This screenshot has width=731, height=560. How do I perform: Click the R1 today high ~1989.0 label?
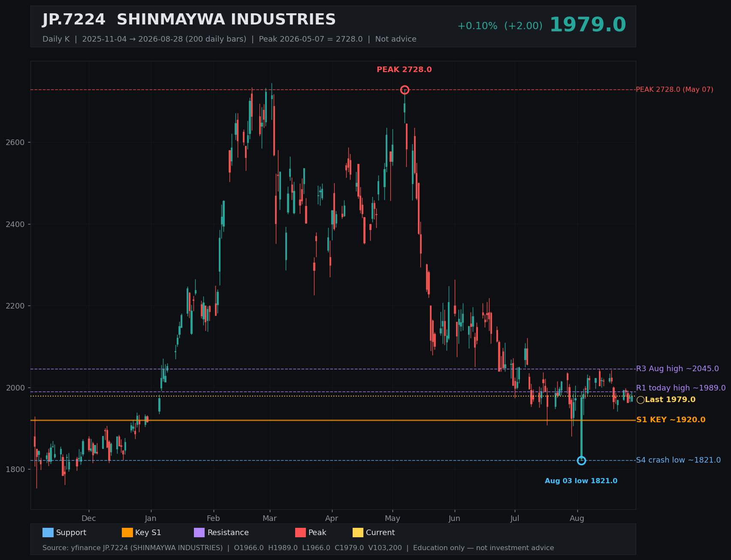click(x=681, y=388)
